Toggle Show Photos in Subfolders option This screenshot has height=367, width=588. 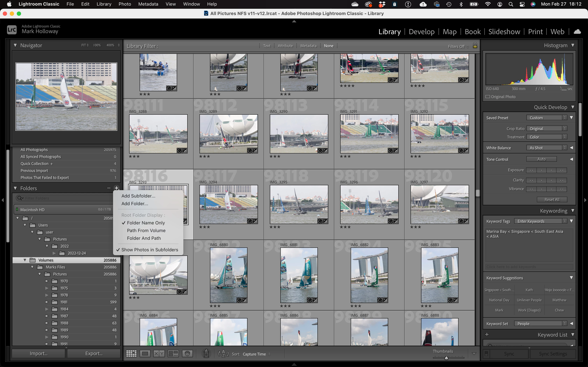tap(149, 250)
